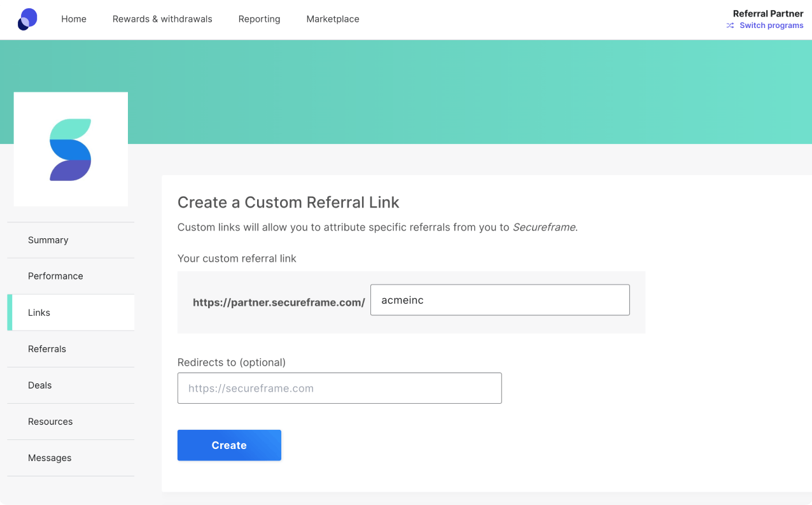
Task: Click the Create a Custom Referral Link heading
Action: tap(288, 203)
